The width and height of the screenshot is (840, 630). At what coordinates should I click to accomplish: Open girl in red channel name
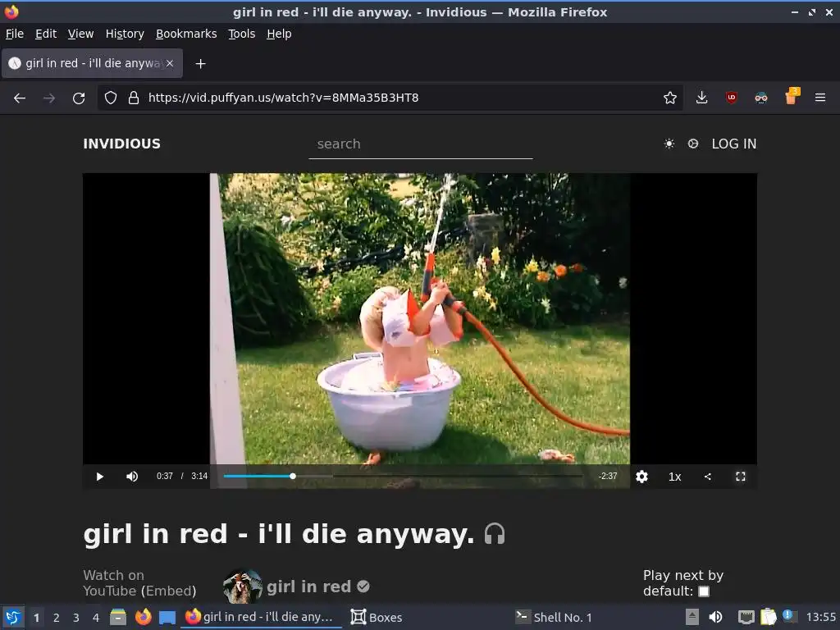tap(308, 587)
